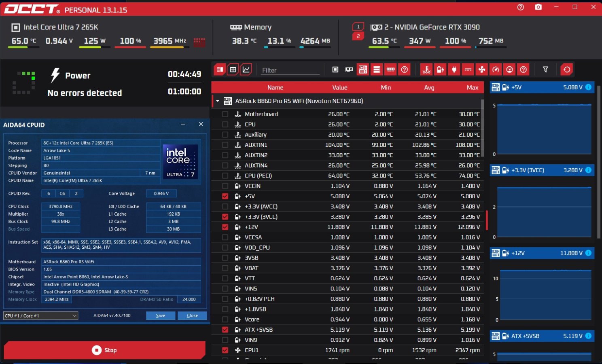Click the Filter text input field
This screenshot has height=364, width=602.
pyautogui.click(x=290, y=70)
